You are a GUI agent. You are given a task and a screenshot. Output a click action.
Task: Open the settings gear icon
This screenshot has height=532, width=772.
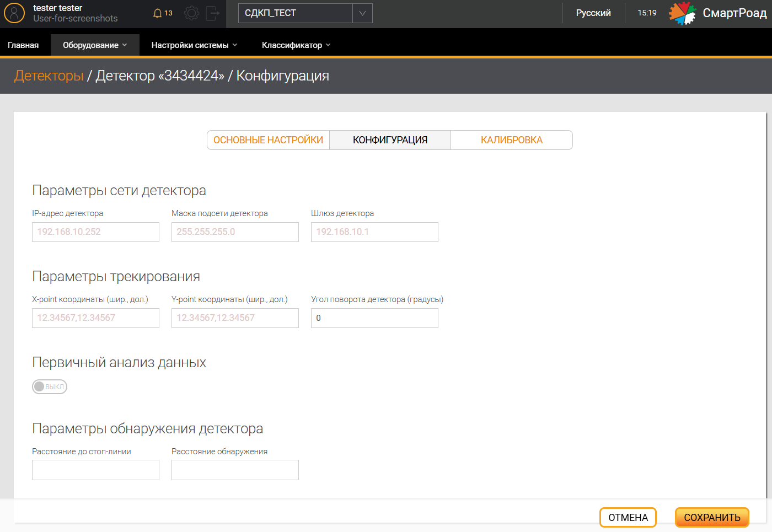pyautogui.click(x=191, y=13)
